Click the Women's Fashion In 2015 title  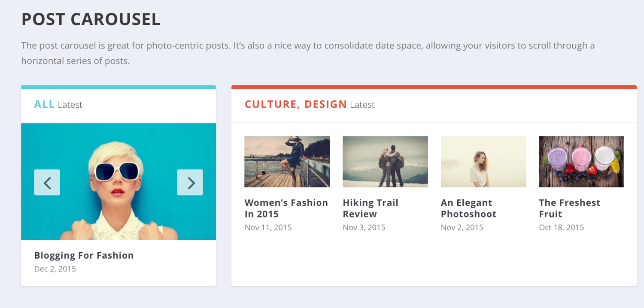pyautogui.click(x=286, y=208)
